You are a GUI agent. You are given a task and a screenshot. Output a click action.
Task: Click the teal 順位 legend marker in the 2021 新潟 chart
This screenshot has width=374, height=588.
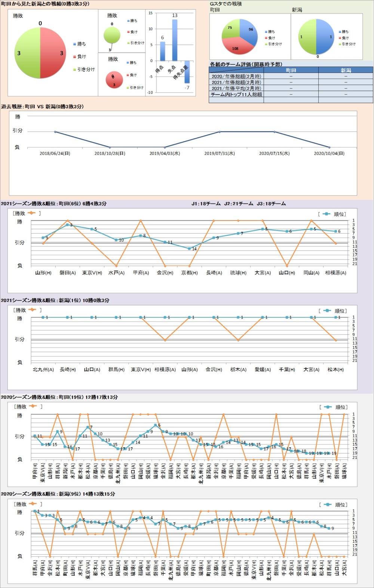tap(327, 311)
